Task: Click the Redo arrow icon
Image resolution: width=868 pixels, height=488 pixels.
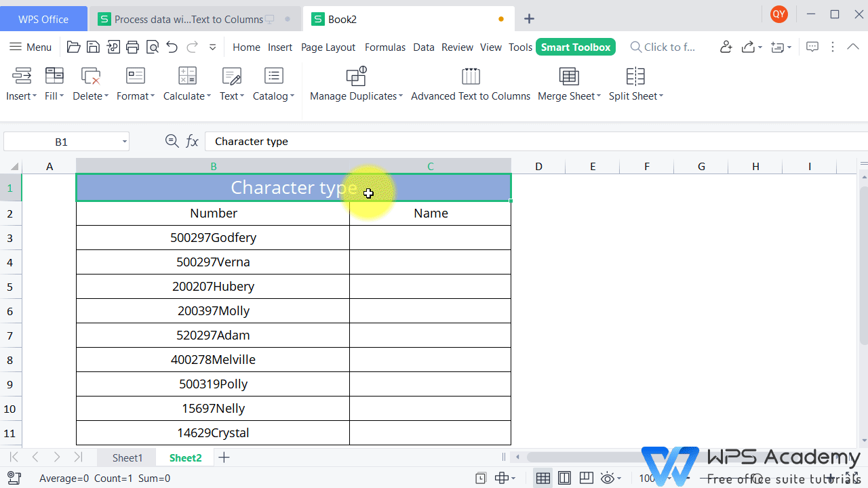Action: [x=193, y=47]
